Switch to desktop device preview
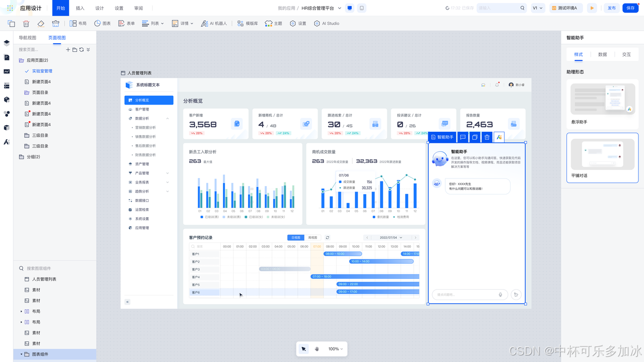Viewport: 644px width, 362px height. pyautogui.click(x=350, y=8)
